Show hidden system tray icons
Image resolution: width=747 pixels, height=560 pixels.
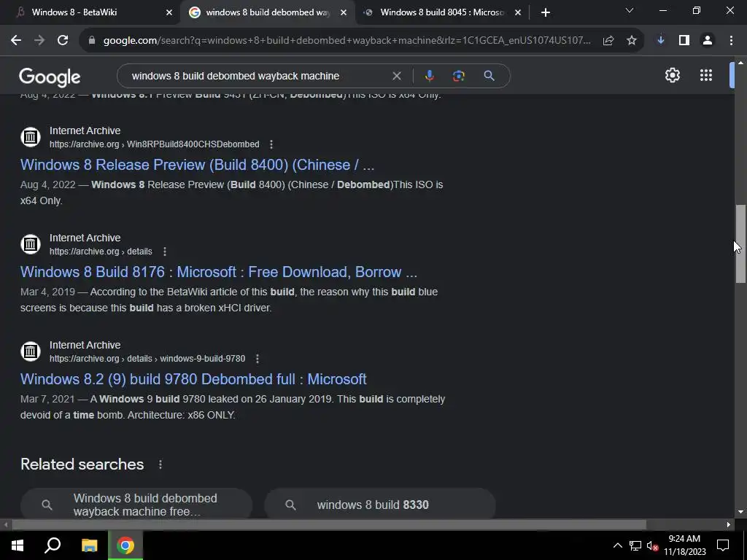(617, 545)
